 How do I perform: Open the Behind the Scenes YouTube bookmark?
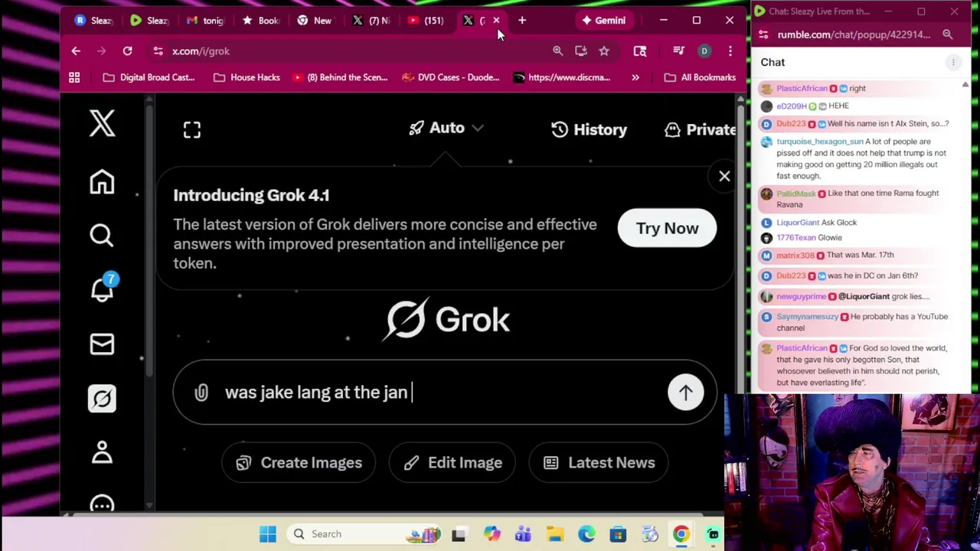click(x=340, y=77)
